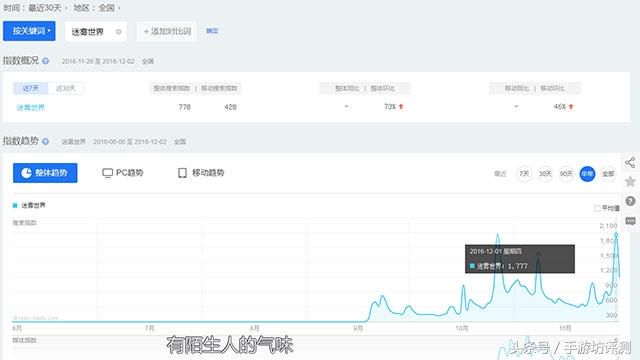Open the 按关键词 dropdown button
The width and height of the screenshot is (640, 360).
click(x=29, y=31)
